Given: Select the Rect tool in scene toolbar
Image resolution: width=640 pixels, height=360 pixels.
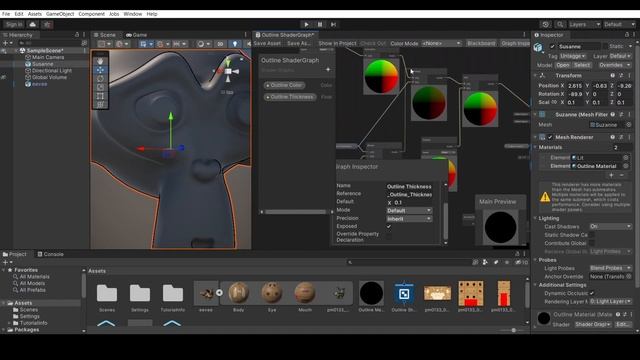Looking at the screenshot, I should tap(100, 96).
